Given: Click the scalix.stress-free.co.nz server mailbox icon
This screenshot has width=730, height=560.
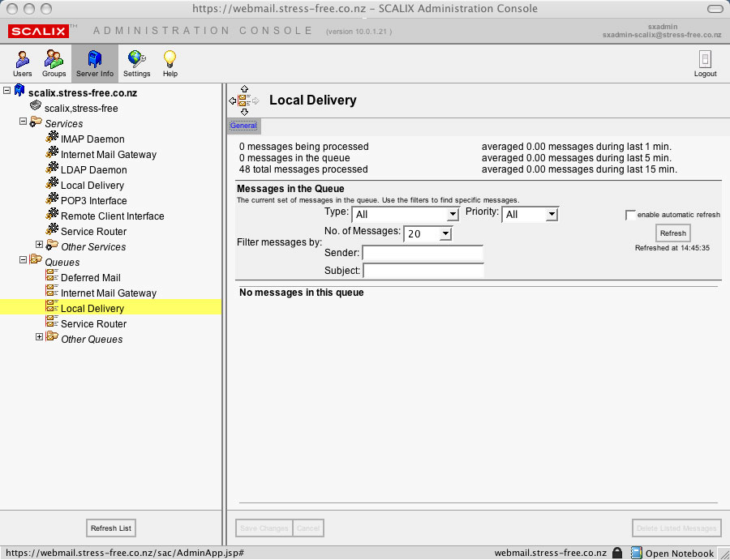Looking at the screenshot, I should tap(19, 90).
